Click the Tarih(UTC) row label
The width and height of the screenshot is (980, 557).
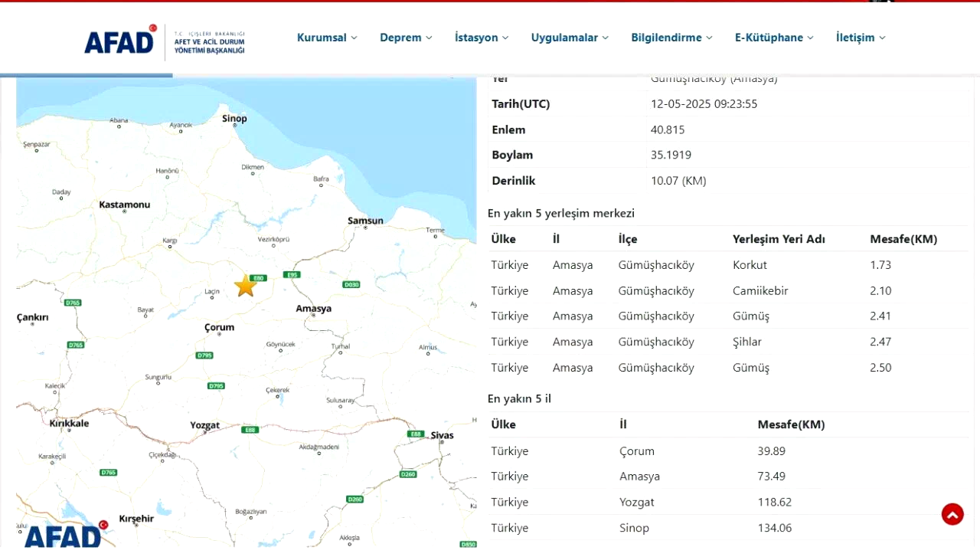[x=521, y=104]
